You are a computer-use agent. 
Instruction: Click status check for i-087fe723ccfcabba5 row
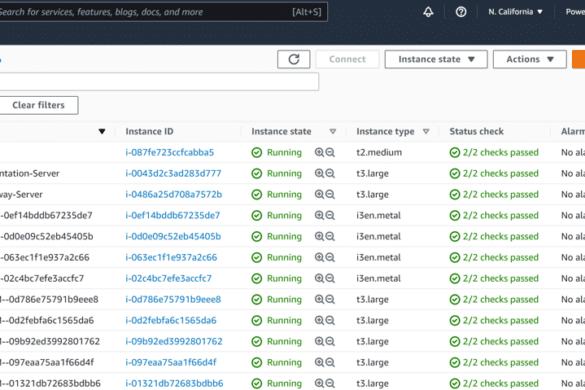[494, 152]
